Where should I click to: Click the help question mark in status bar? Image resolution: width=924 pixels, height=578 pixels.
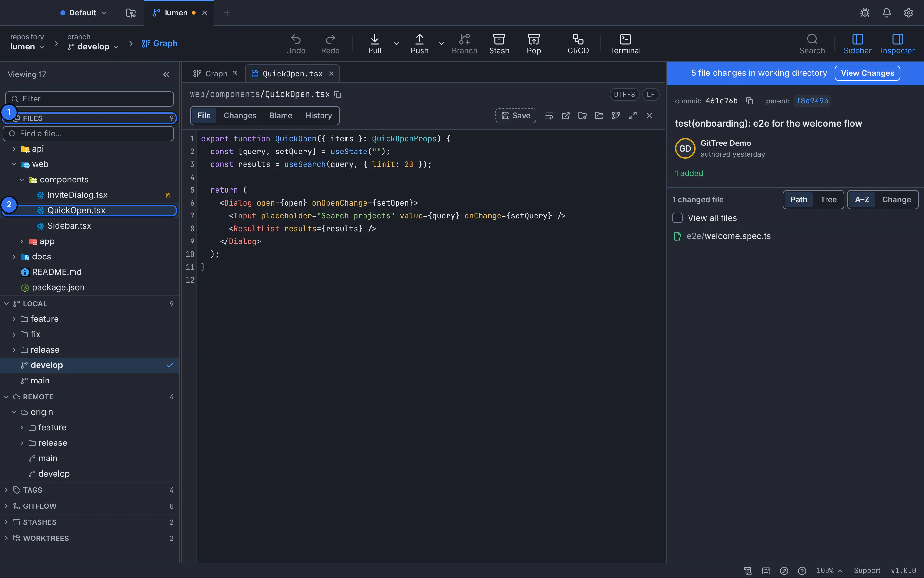802,570
